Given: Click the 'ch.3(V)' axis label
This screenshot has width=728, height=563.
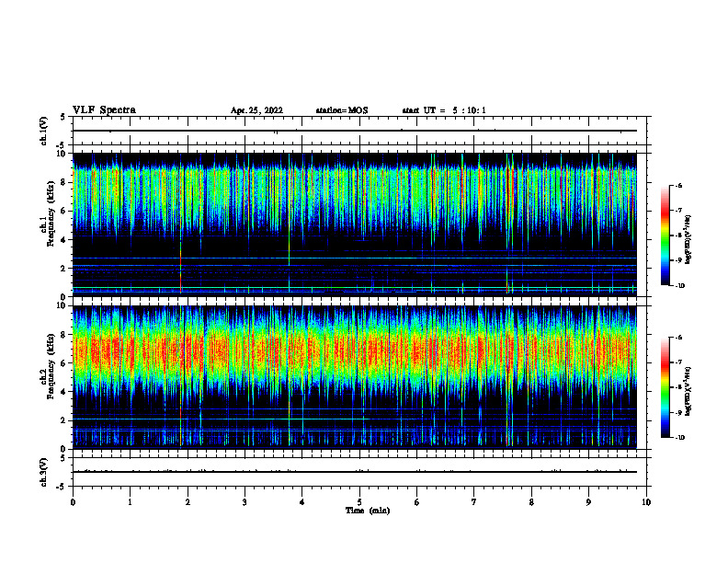Looking at the screenshot, I should (43, 472).
